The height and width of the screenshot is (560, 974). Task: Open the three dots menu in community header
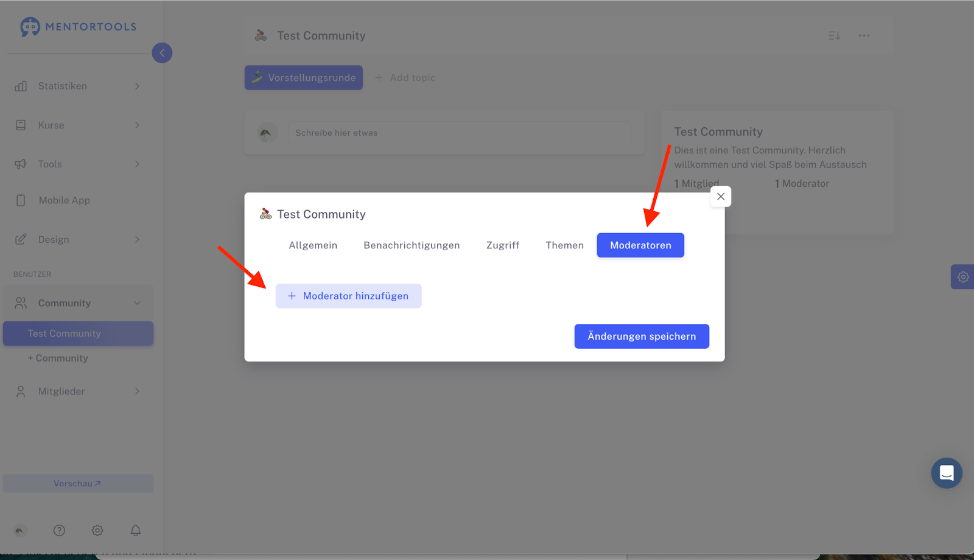coord(864,36)
